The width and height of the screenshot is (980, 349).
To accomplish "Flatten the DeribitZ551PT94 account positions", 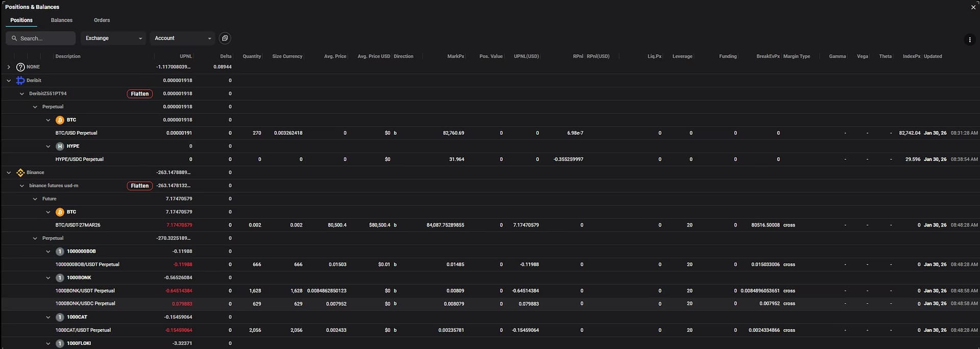I will coord(139,94).
